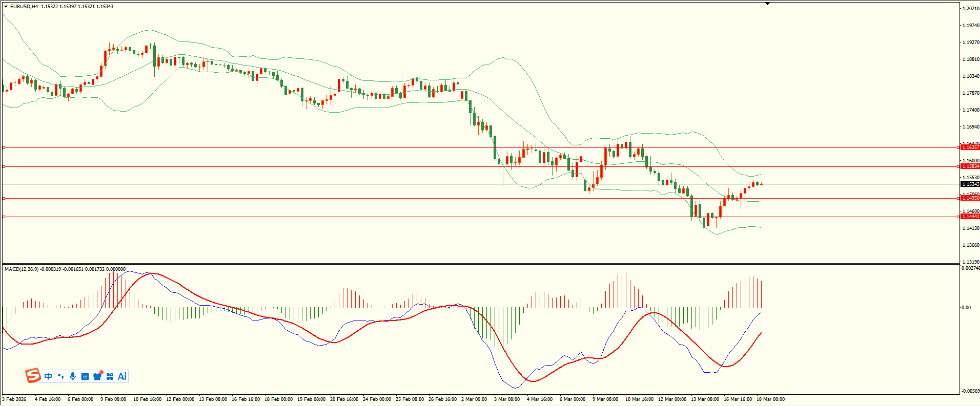The height and width of the screenshot is (406, 980).
Task: Open the Sogou AI assistant icon
Action: (122, 376)
